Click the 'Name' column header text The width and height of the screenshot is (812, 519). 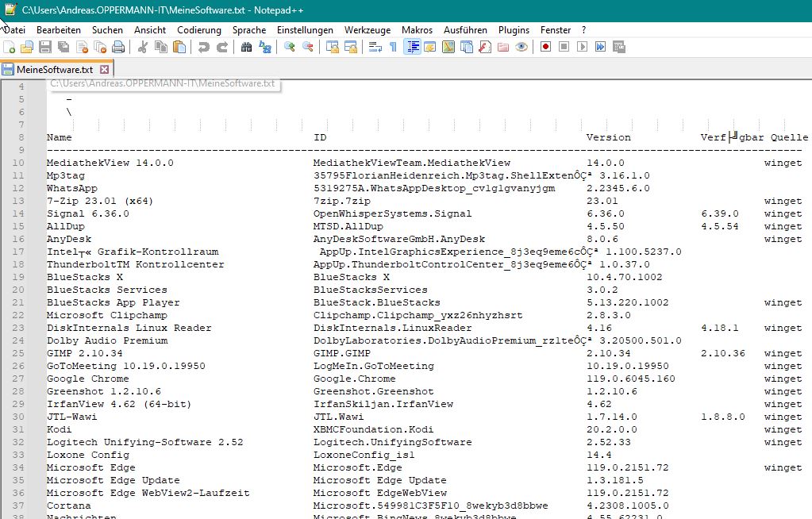point(59,137)
